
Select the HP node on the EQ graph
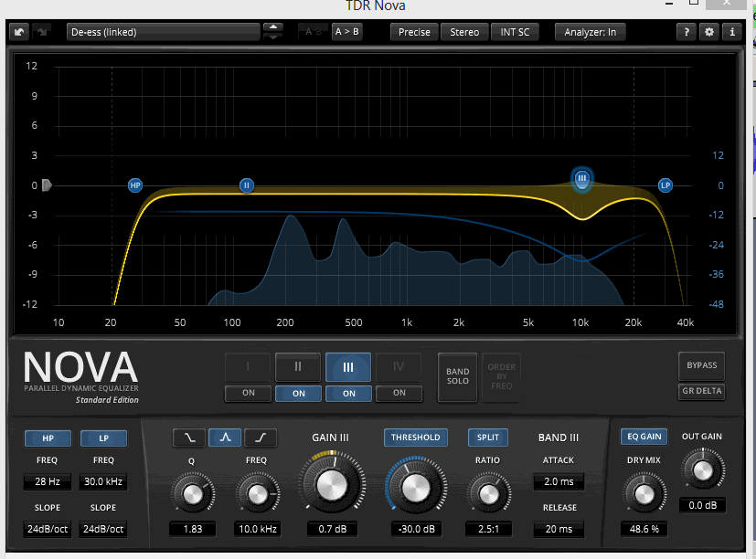(x=135, y=185)
